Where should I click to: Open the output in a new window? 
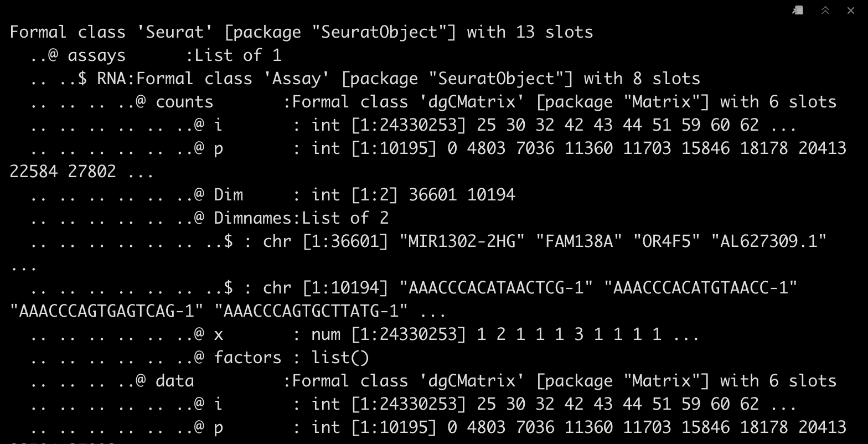pyautogui.click(x=798, y=10)
